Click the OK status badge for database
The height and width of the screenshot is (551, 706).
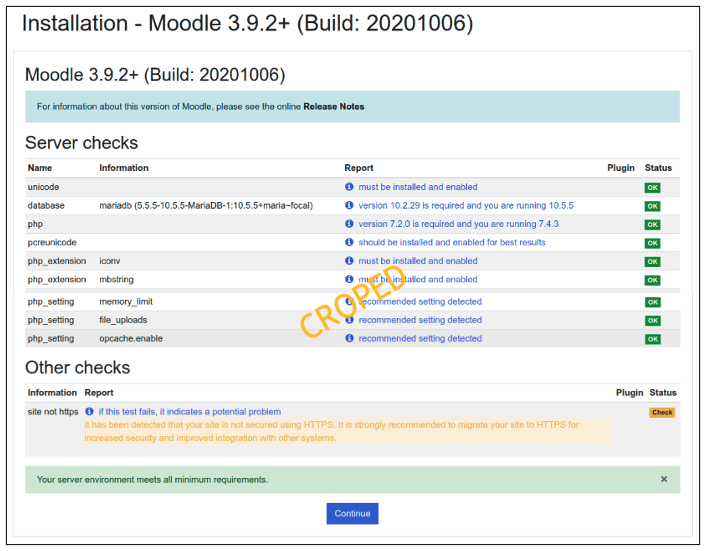(x=652, y=206)
